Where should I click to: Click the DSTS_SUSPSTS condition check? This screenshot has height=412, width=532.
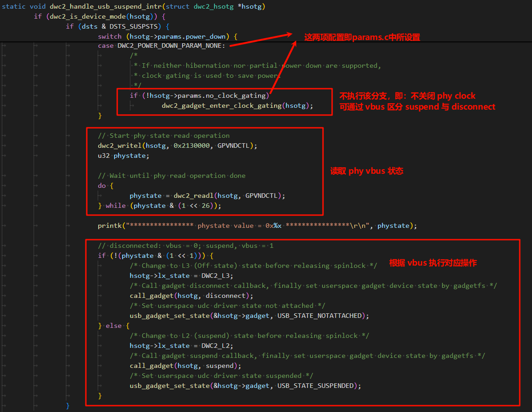coord(119,26)
